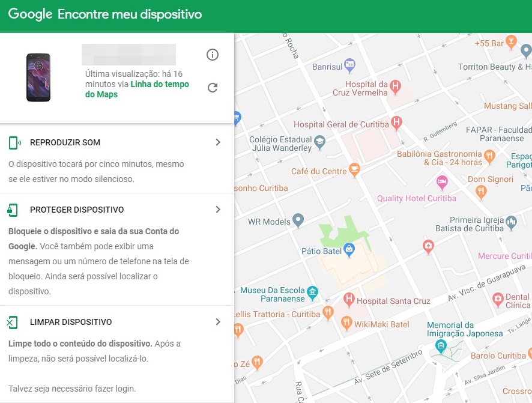The height and width of the screenshot is (403, 532).
Task: Click the Dental Clínica map pin
Action: coord(498,300)
